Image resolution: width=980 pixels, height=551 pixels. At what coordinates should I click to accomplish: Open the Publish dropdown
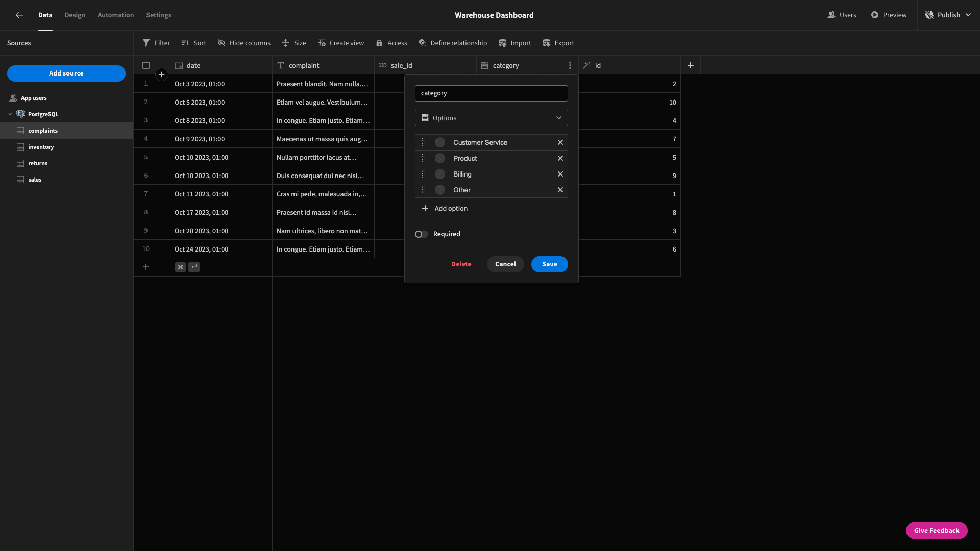tap(948, 15)
